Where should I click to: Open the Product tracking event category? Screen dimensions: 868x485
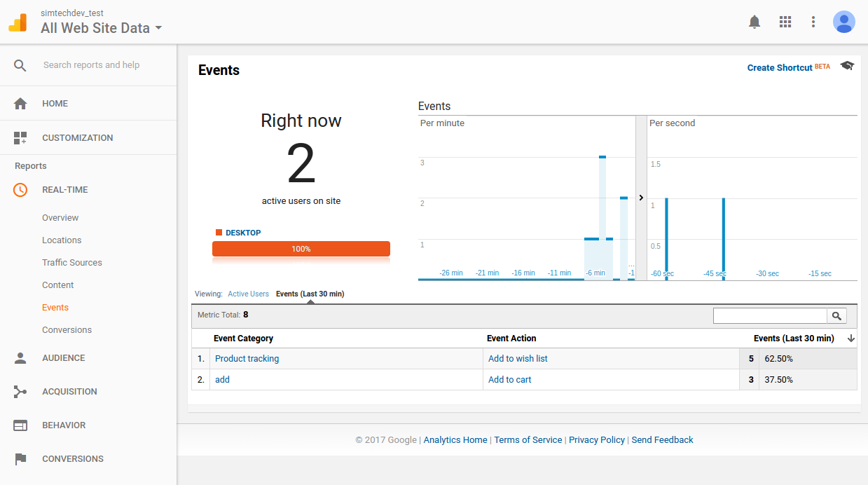click(x=247, y=359)
